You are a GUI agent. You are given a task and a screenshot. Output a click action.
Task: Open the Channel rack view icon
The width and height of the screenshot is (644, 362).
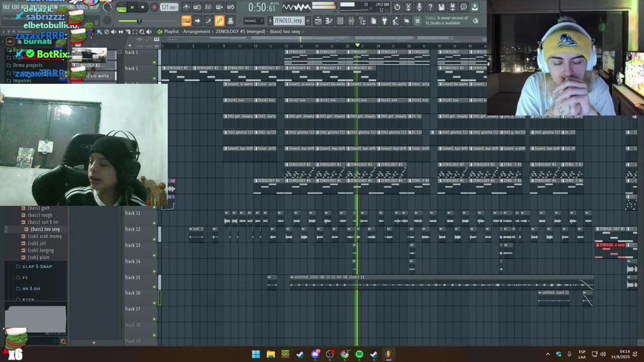(340, 21)
